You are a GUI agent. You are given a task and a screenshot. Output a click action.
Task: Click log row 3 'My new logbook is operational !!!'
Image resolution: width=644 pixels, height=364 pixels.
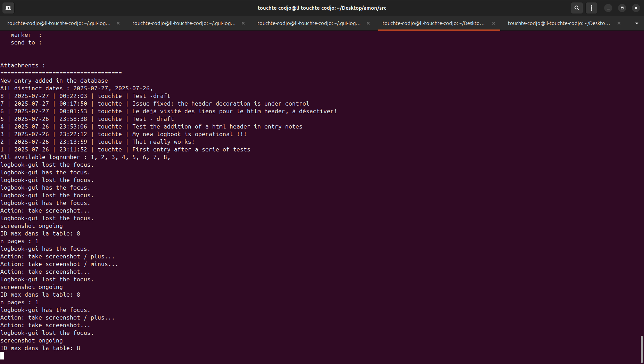pos(124,134)
